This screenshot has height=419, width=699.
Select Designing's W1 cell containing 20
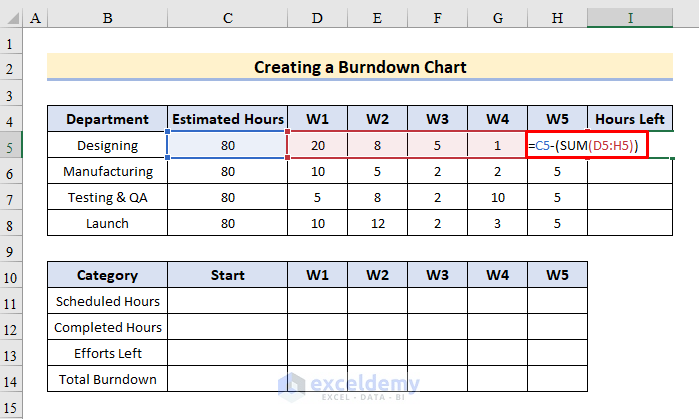click(317, 146)
